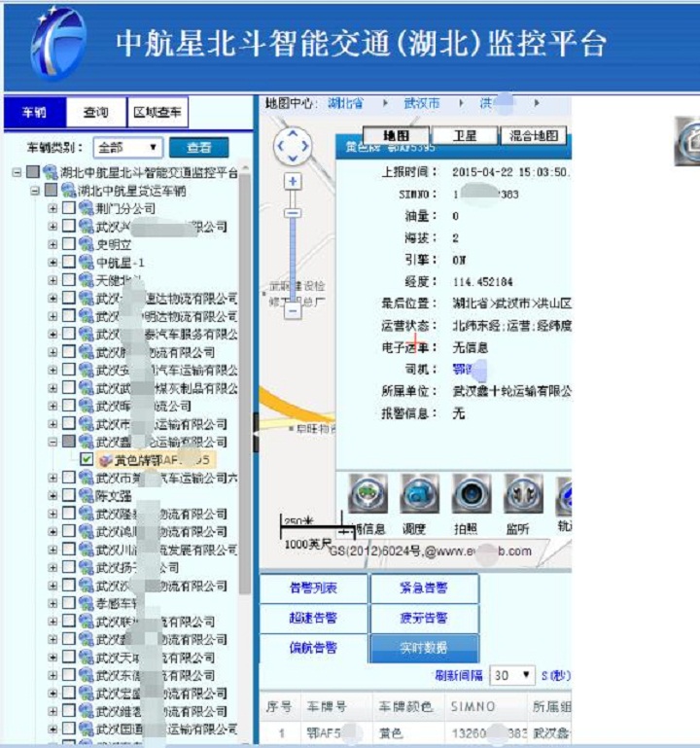Click the truck icon beside 黄色牌 vehicle
The image size is (700, 748).
coord(105,460)
